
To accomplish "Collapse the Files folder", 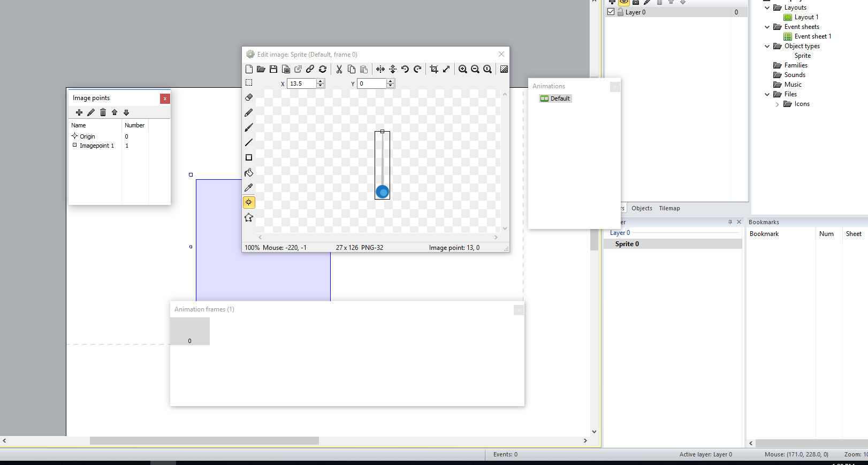I will tap(767, 94).
